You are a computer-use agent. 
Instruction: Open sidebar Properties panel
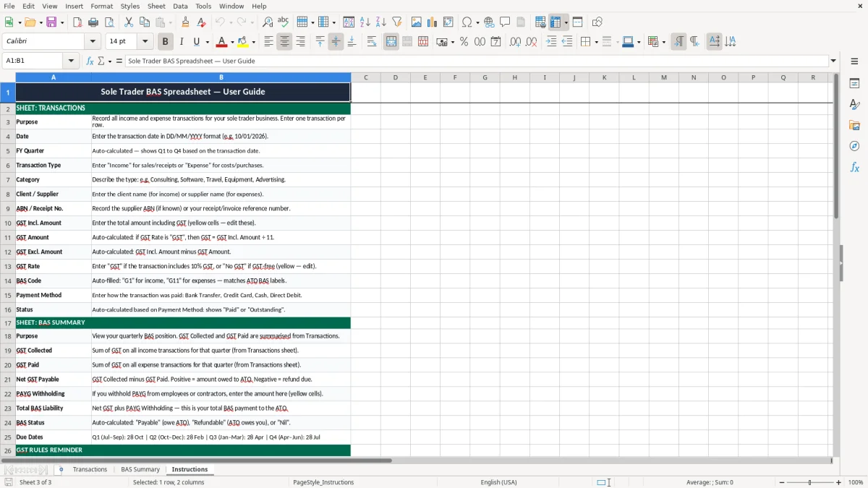854,84
